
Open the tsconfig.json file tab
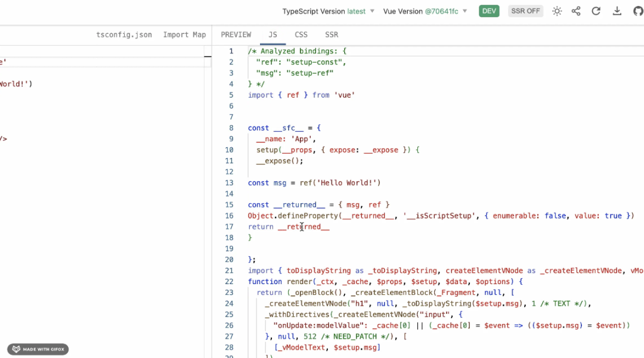tap(124, 35)
